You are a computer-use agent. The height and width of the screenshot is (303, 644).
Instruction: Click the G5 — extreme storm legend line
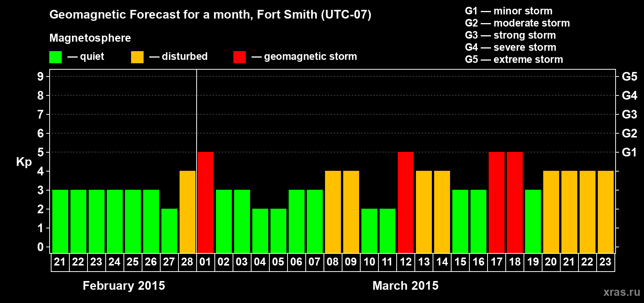point(514,59)
